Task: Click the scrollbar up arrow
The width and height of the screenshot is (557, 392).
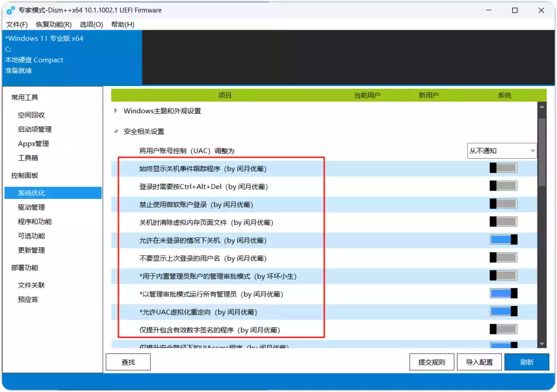Action: (542, 107)
